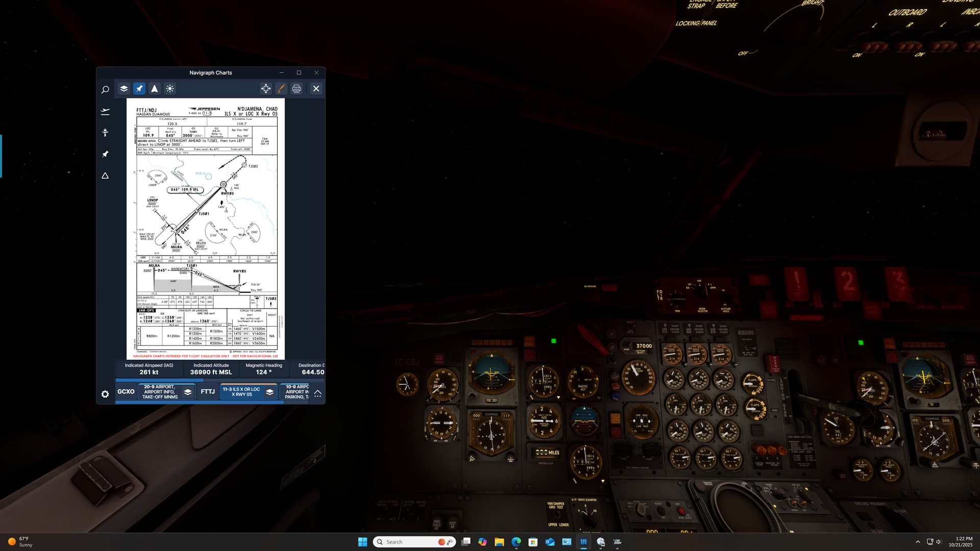This screenshot has width=980, height=551.
Task: Expand the pinned charts bar chevron
Action: tap(317, 393)
